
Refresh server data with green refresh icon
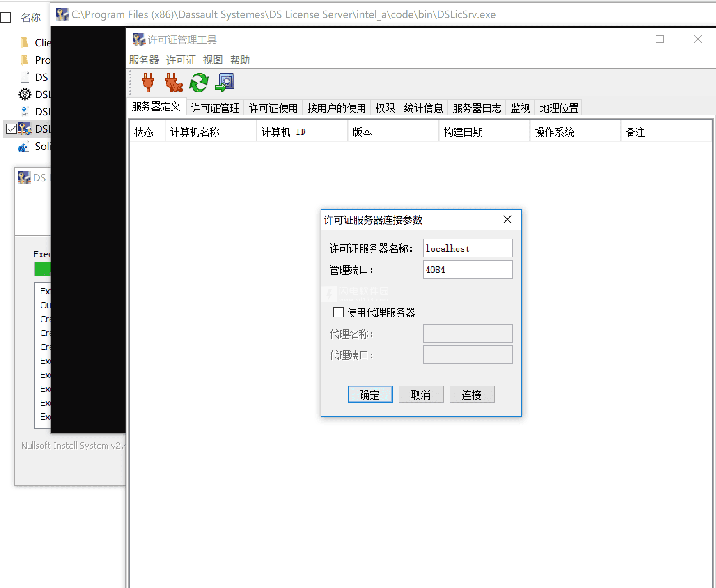(199, 83)
